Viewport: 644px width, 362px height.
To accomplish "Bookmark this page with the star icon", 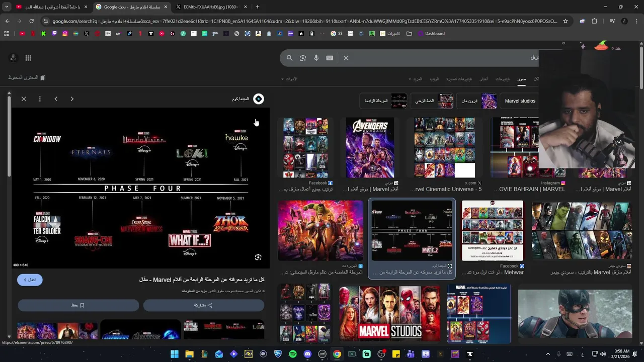I will (x=566, y=21).
